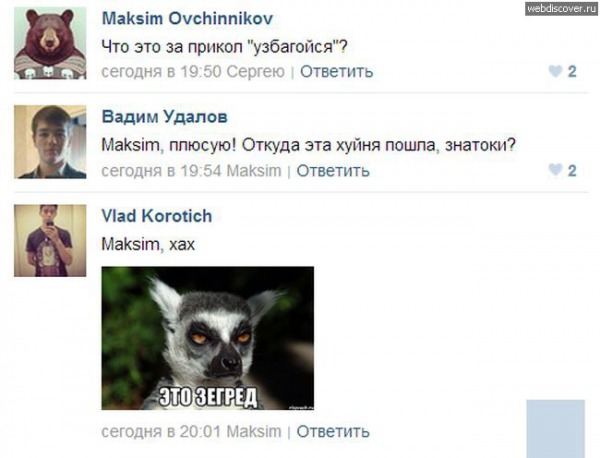Open the Vlad Korotich profile name link
The height and width of the screenshot is (458, 600).
157,216
